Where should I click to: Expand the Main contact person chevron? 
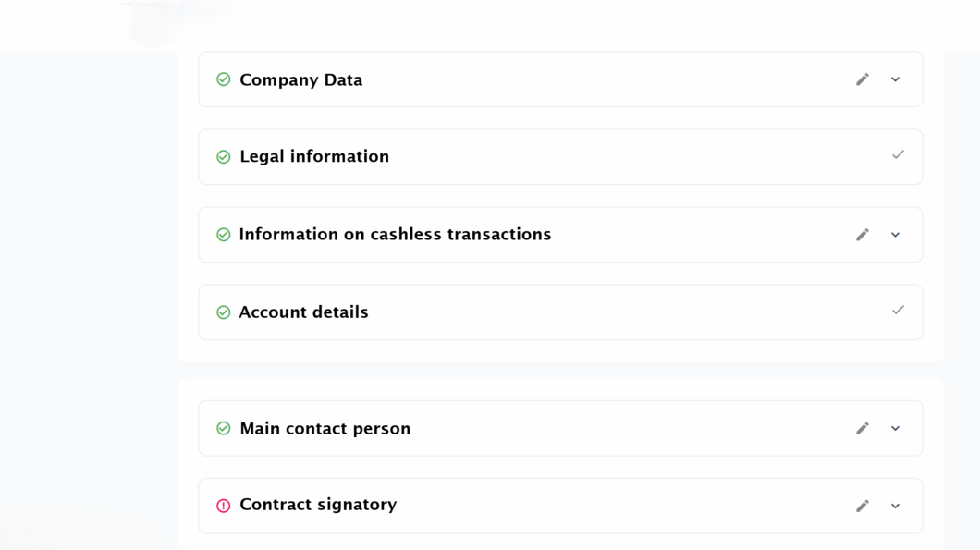pos(895,428)
